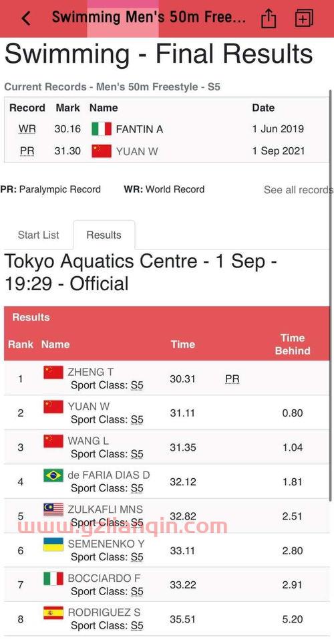The image size is (334, 644).
Task: Click the vertical scrollbar on right edge
Action: click(x=331, y=294)
